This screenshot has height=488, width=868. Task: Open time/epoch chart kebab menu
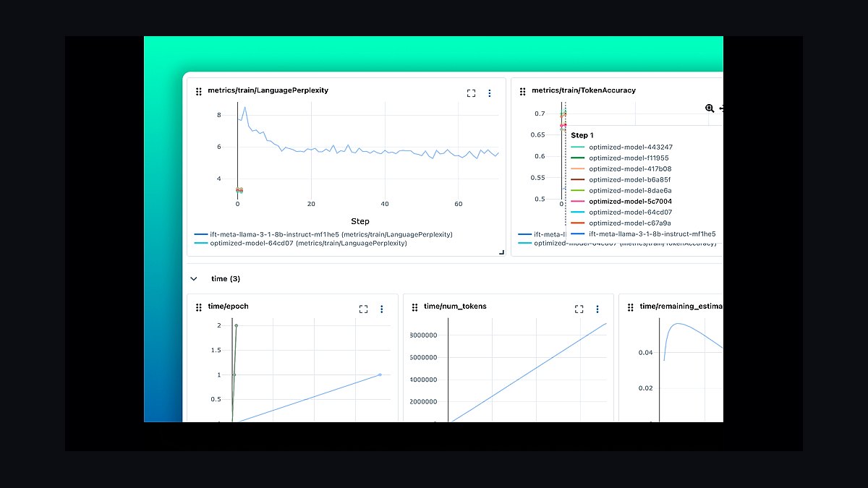click(x=382, y=309)
